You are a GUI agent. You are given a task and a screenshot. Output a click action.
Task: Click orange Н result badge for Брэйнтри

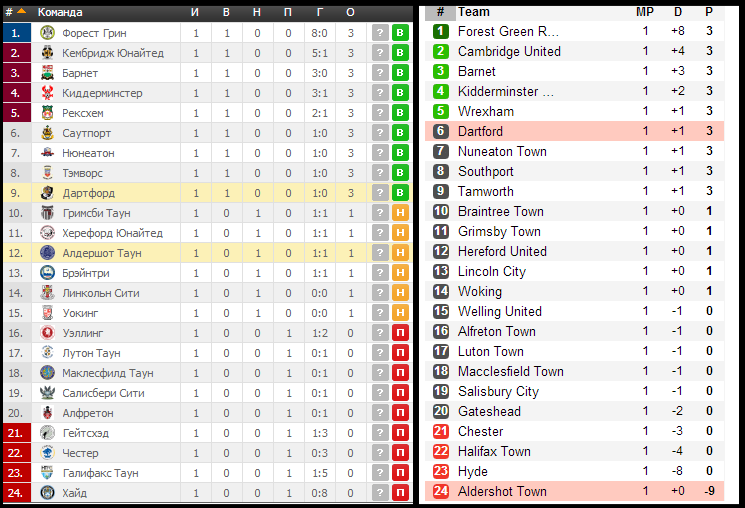pyautogui.click(x=400, y=272)
